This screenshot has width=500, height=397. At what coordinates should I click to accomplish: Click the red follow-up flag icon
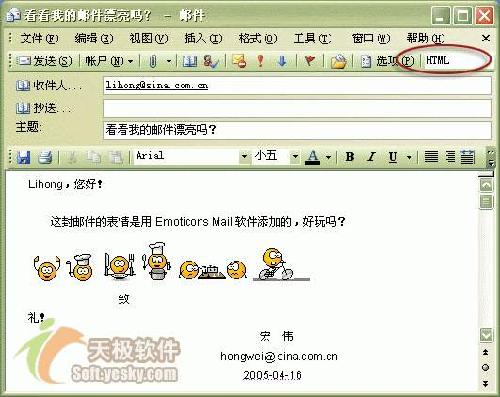pyautogui.click(x=310, y=61)
